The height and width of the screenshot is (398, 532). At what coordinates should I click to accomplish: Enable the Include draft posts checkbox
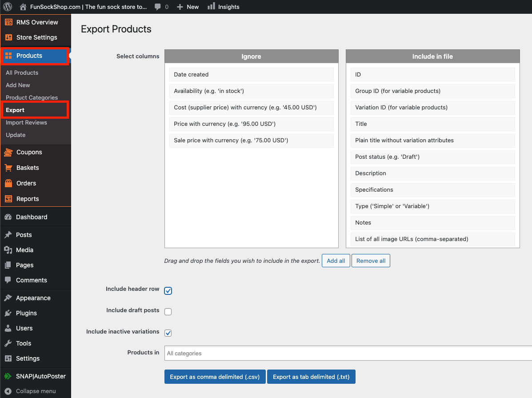click(168, 312)
